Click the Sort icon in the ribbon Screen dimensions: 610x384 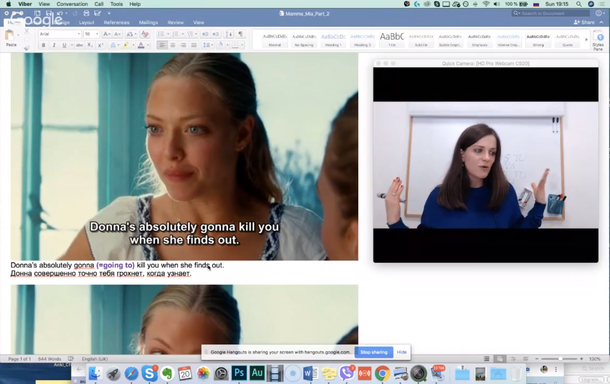[229, 34]
